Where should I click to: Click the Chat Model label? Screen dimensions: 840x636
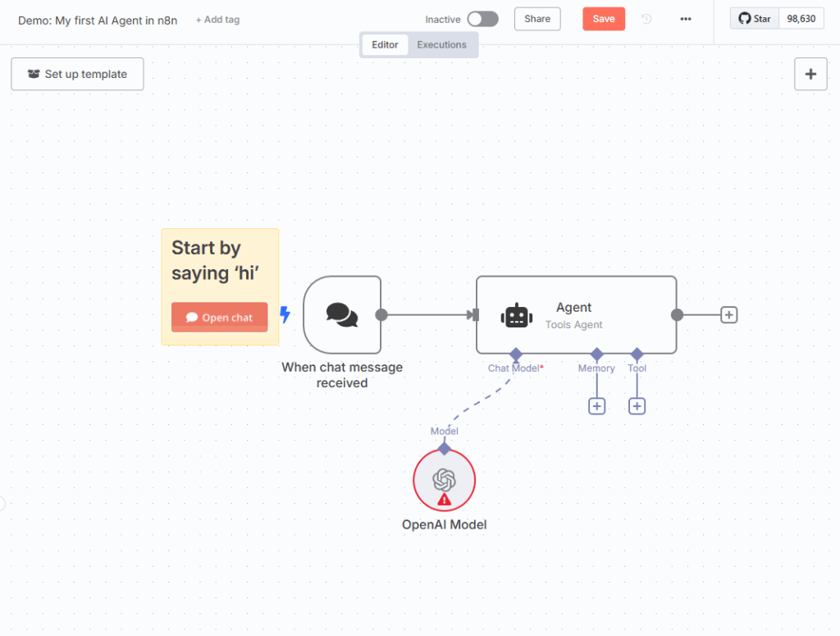[515, 368]
